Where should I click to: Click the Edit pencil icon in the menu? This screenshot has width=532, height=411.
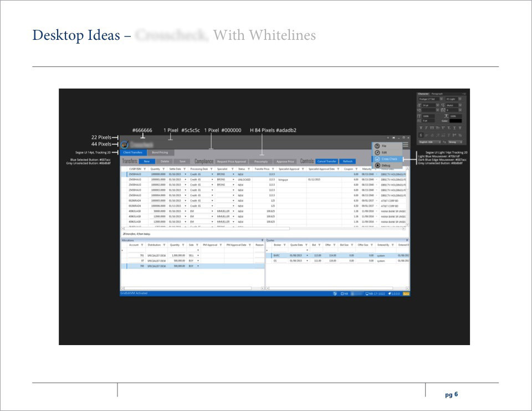click(x=377, y=152)
